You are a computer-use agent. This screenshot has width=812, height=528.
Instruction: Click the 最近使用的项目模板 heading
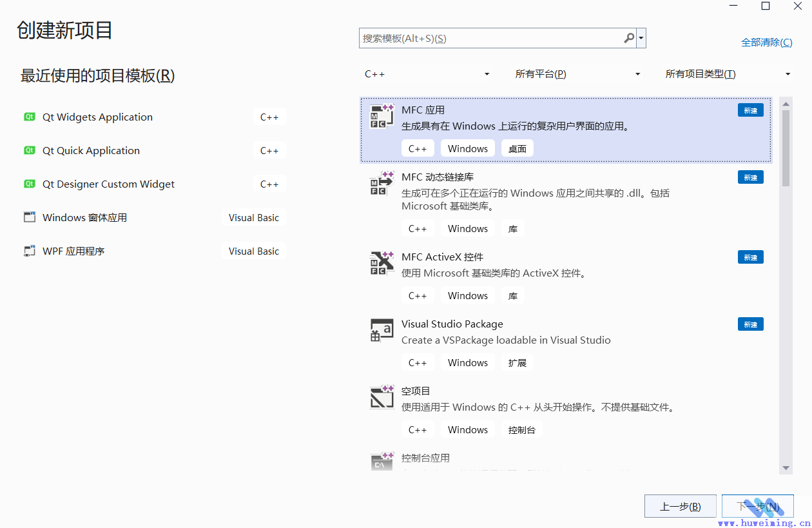[97, 75]
